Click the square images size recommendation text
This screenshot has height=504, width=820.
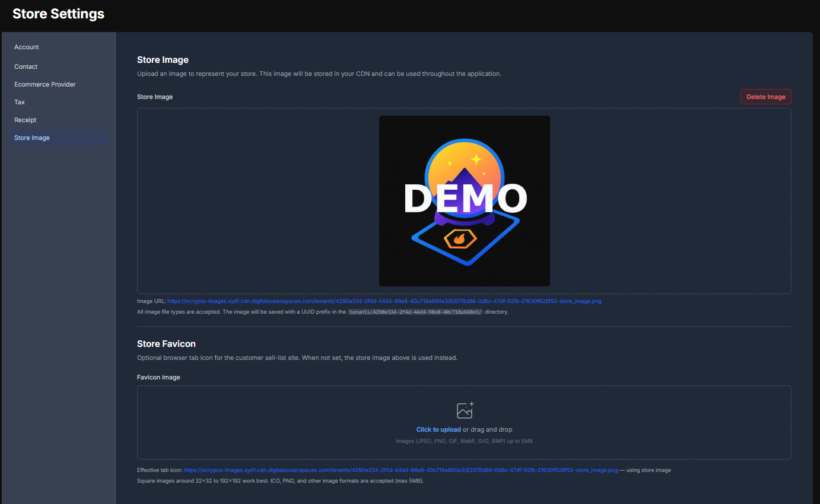281,481
